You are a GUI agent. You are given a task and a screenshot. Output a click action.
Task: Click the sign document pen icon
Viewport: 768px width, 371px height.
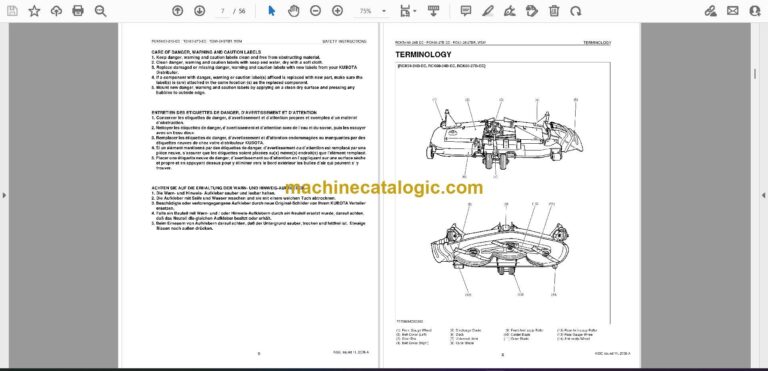(510, 11)
